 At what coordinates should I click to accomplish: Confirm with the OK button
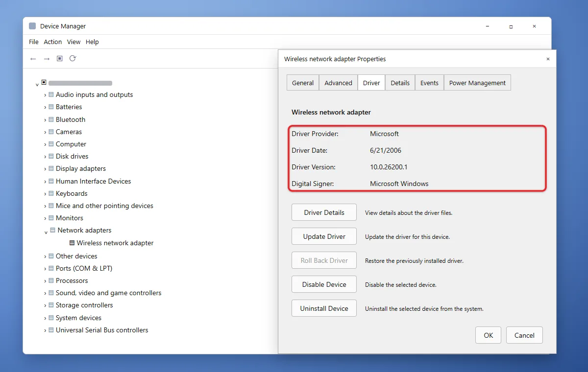click(488, 335)
